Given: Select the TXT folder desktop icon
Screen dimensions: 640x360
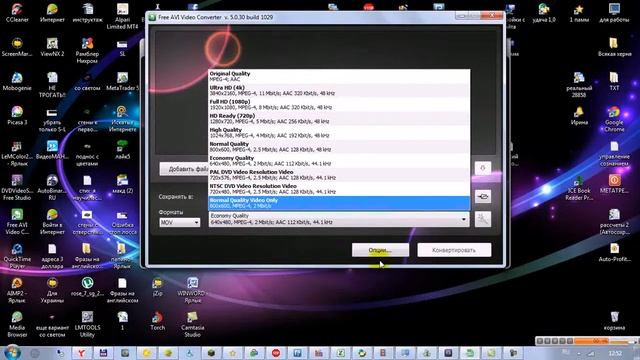Looking at the screenshot, I should click(614, 81).
